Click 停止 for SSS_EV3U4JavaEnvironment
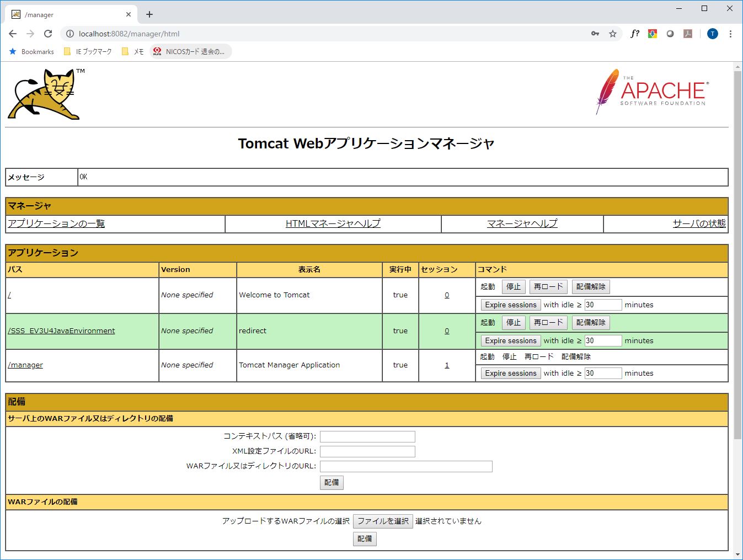 (x=514, y=323)
